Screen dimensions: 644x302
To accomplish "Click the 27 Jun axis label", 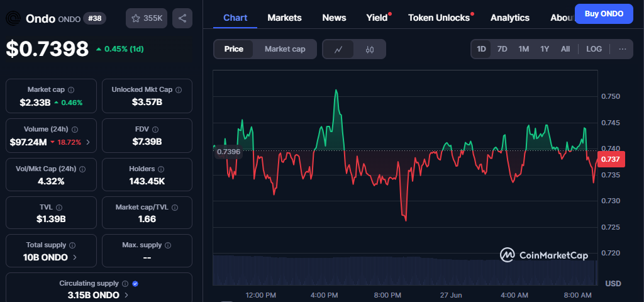I will 450,295.
